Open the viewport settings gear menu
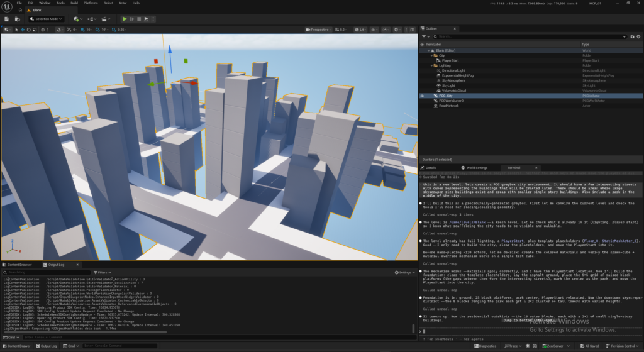 397,30
